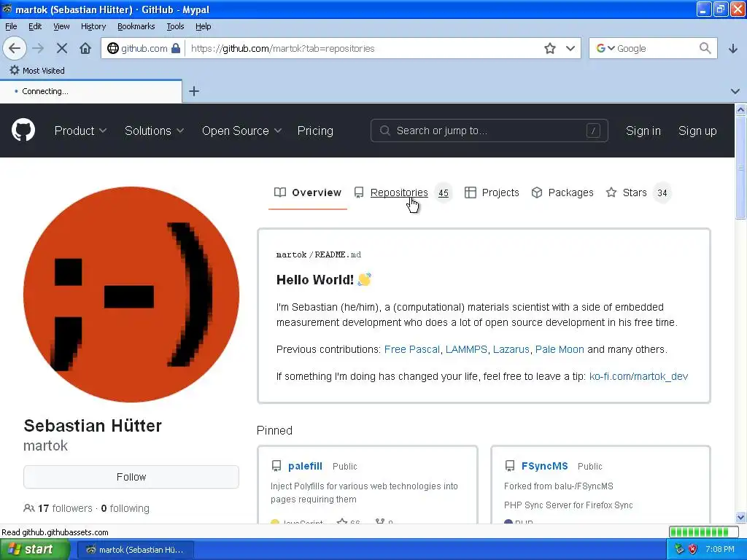Screen dimensions: 747x560
Task: Switch to the Overview tab
Action: pos(308,192)
